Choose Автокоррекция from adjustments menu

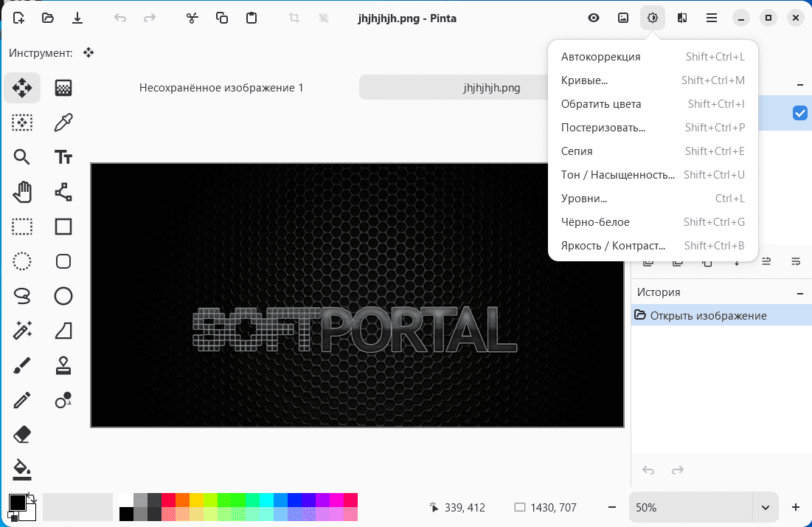coord(653,57)
